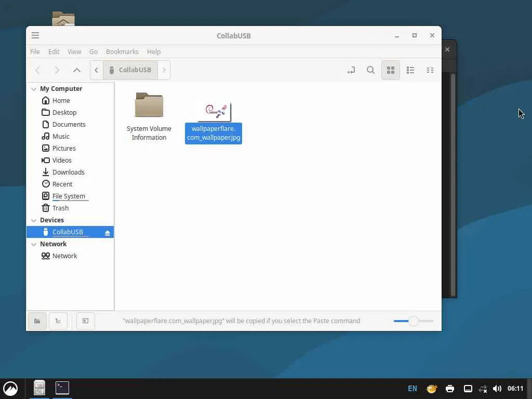Open the File menu
This screenshot has height=399, width=532.
click(35, 51)
